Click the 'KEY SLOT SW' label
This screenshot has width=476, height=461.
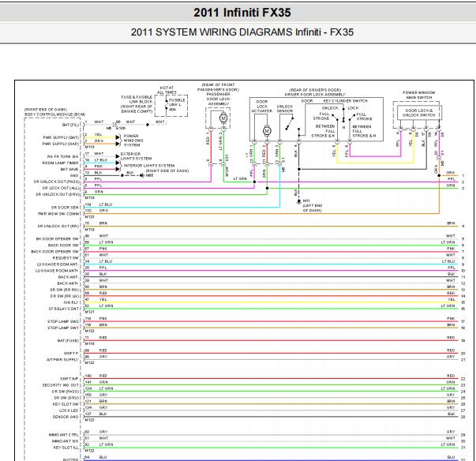[66, 404]
